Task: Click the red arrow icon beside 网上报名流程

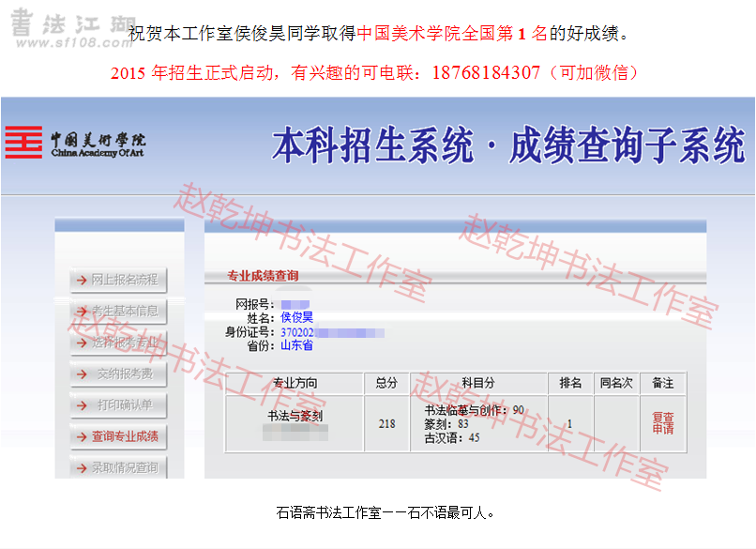Action: coord(82,280)
